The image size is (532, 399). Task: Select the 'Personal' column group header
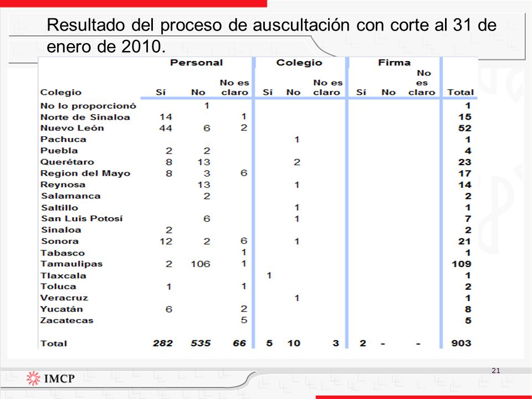click(196, 63)
